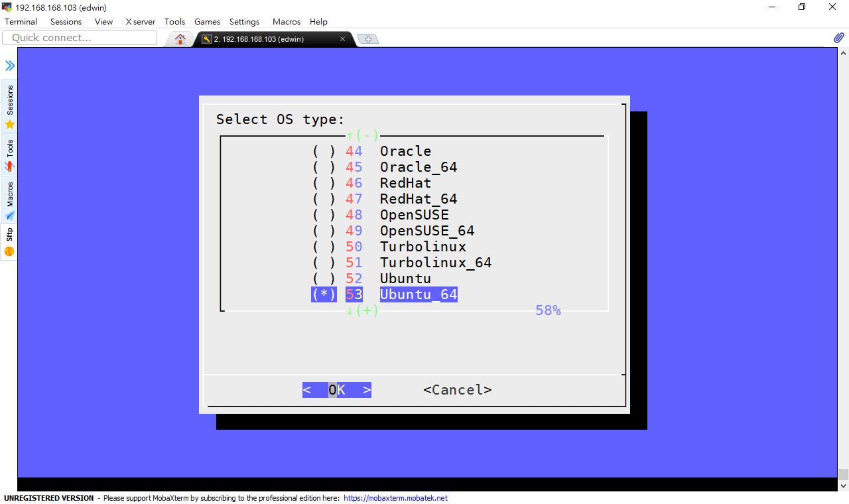
Task: Click the Cancel button in dialog
Action: pyautogui.click(x=458, y=390)
